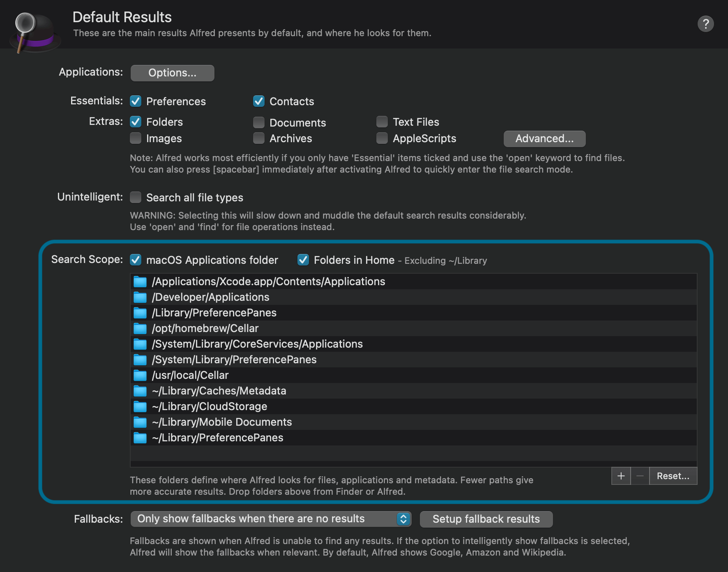Select the /System/Library/PreferencePanes path

pos(413,360)
